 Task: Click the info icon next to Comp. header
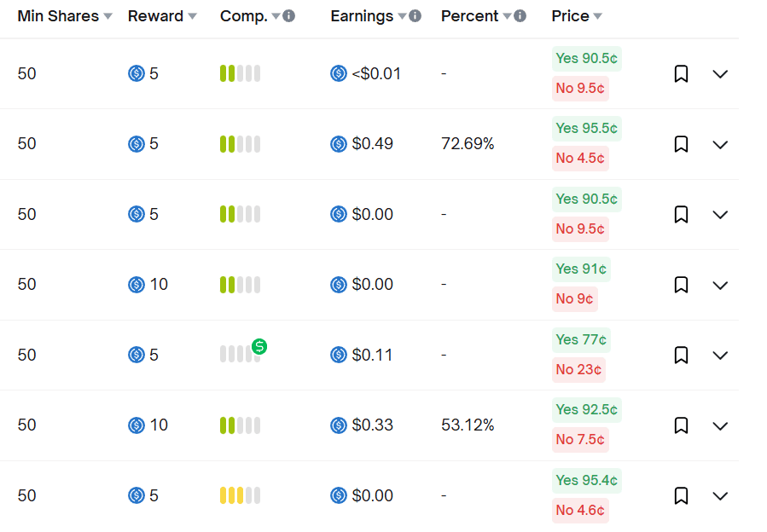coord(289,16)
